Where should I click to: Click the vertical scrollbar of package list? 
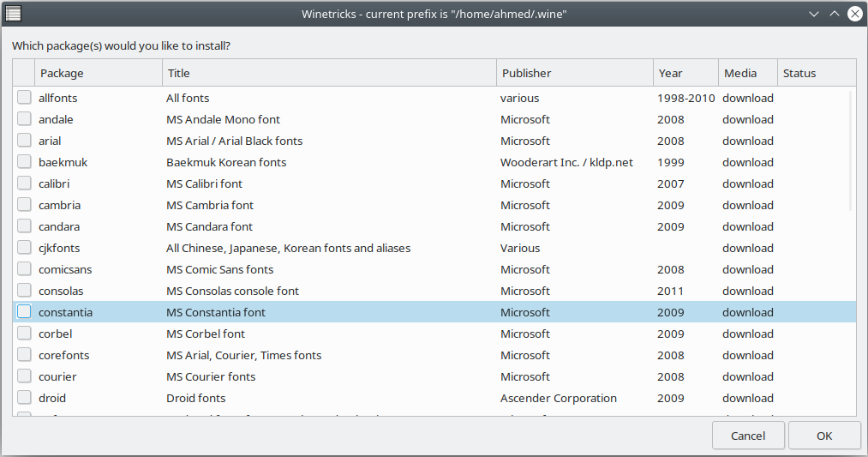click(851, 151)
